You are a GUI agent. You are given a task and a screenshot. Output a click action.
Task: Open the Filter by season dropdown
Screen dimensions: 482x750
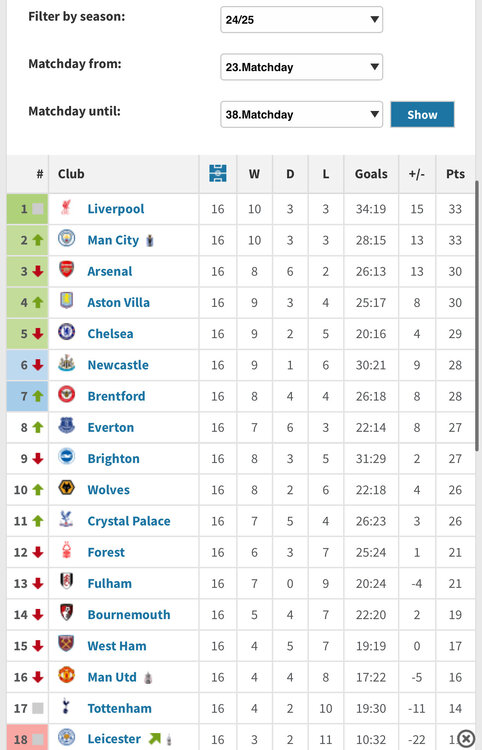(x=302, y=20)
